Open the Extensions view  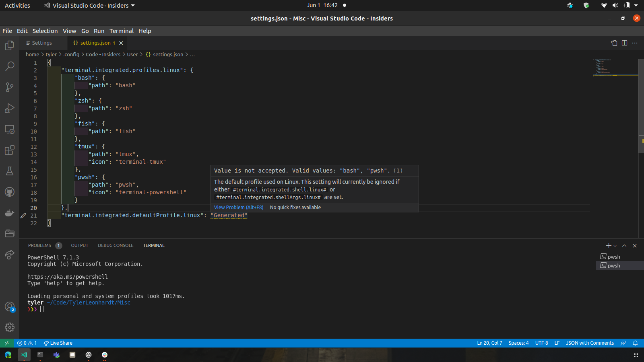pos(9,150)
